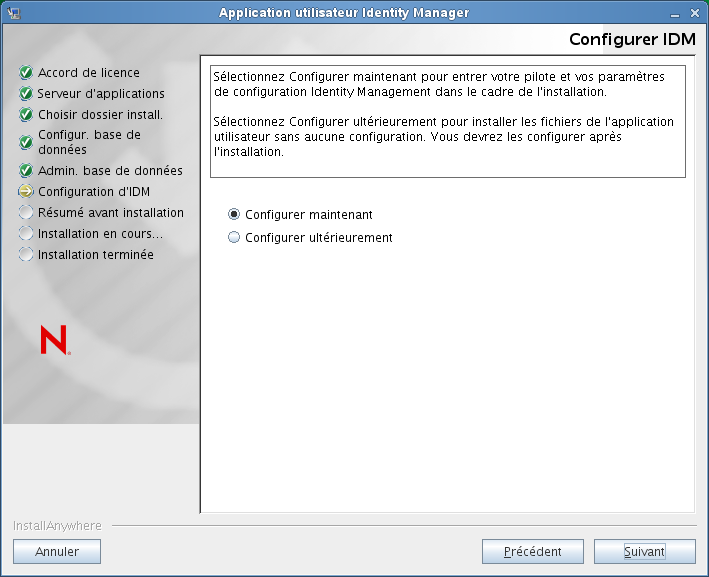The width and height of the screenshot is (709, 577).
Task: Go back with the Précédent button
Action: [533, 551]
